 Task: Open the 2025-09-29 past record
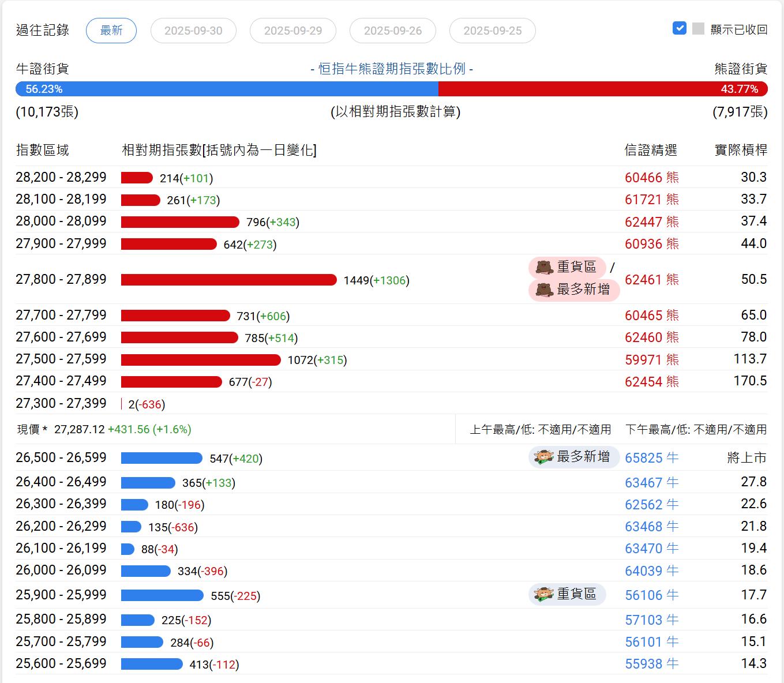pyautogui.click(x=293, y=31)
